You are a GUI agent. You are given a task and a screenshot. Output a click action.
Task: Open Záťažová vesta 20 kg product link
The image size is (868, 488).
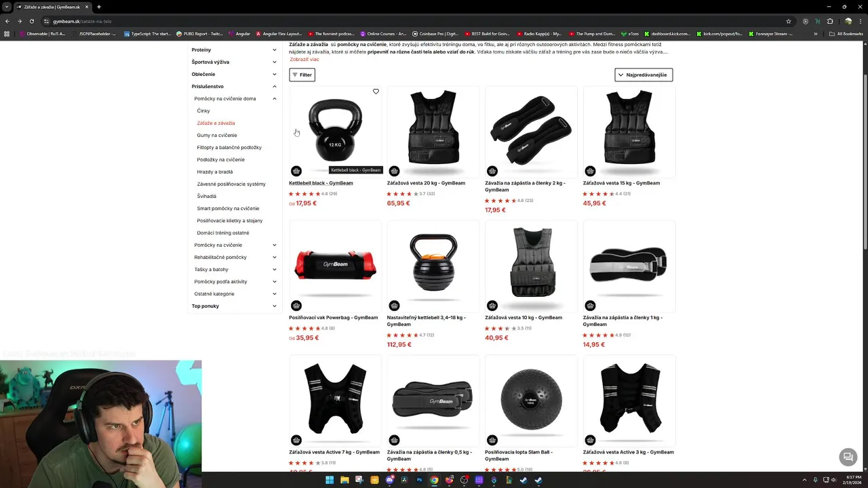coord(426,183)
